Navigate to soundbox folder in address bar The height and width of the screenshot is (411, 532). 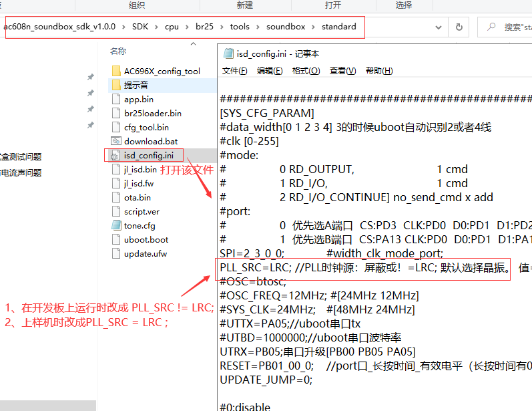point(286,27)
